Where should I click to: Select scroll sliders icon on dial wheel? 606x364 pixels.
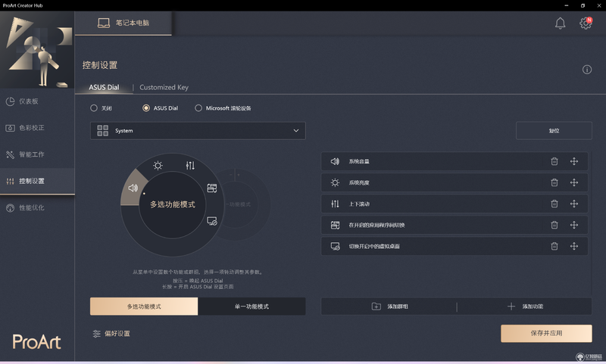(x=190, y=166)
